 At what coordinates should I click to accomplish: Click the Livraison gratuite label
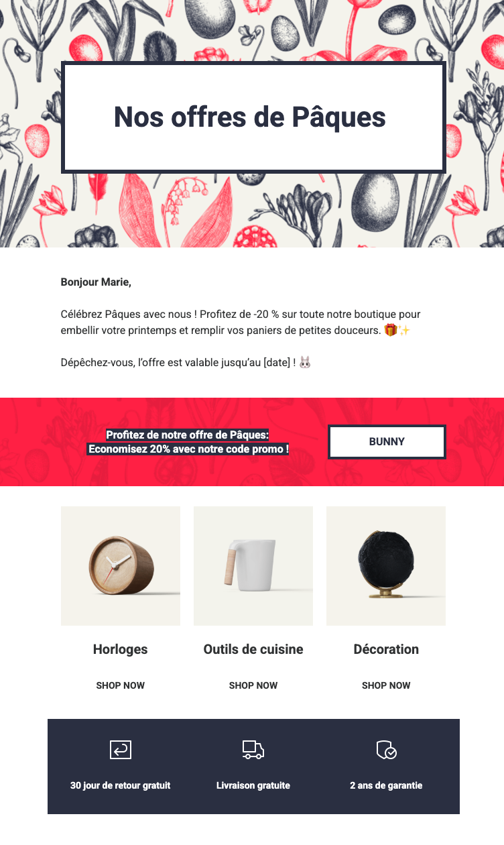[x=253, y=785]
